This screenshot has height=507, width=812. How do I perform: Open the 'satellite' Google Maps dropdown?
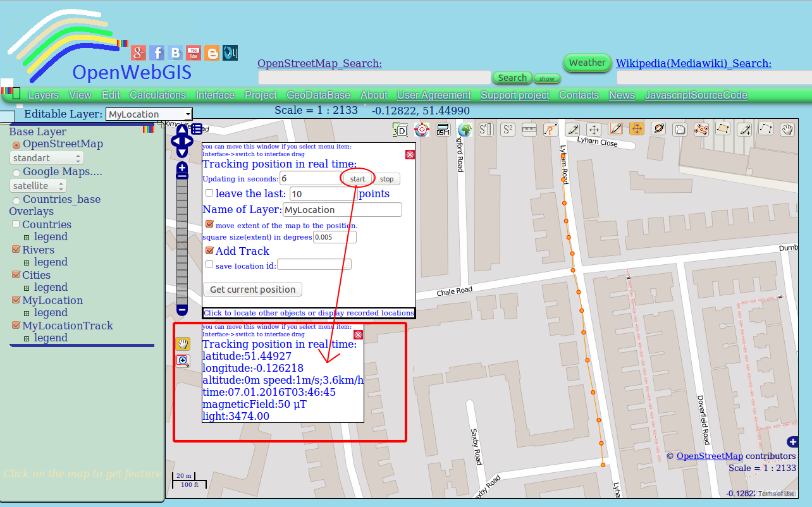pos(39,186)
